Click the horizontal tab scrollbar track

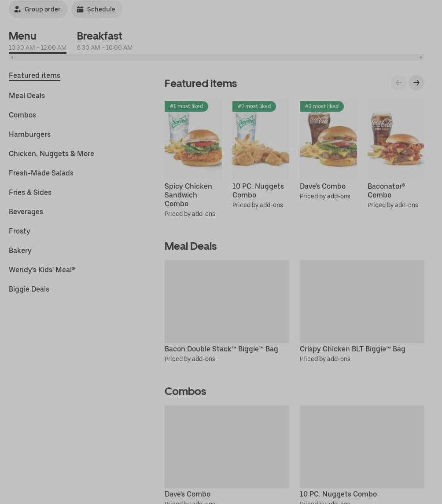coord(217,58)
